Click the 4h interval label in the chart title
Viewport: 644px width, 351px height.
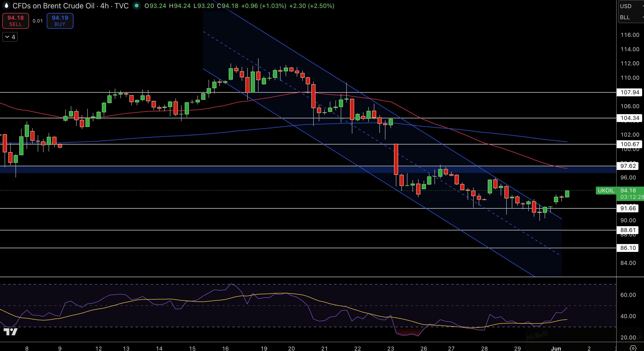[x=104, y=6]
